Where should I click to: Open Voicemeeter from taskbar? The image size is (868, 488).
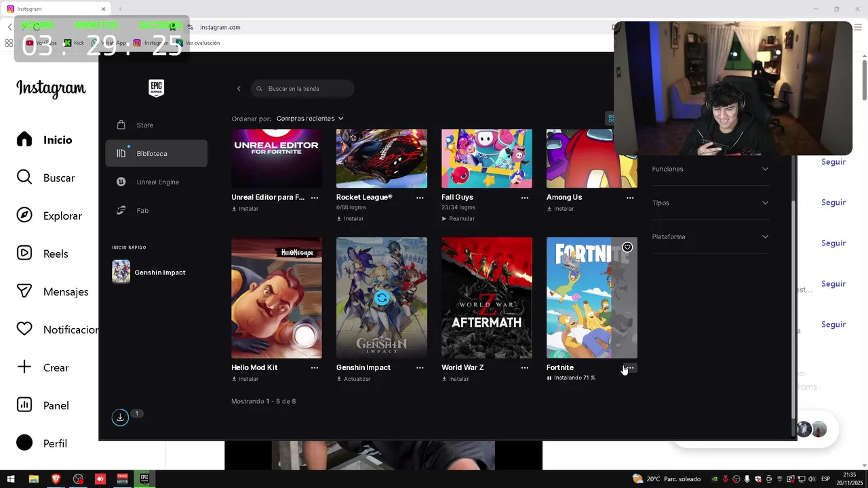(x=122, y=479)
